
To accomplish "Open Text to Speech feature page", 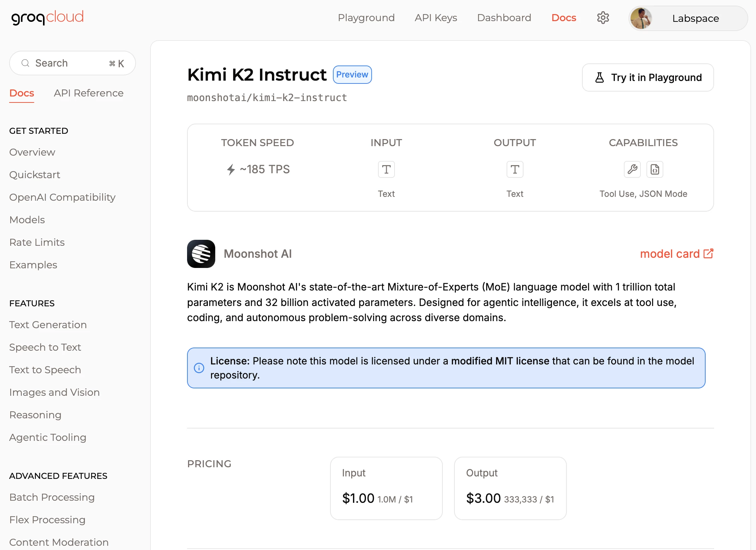I will 45,370.
